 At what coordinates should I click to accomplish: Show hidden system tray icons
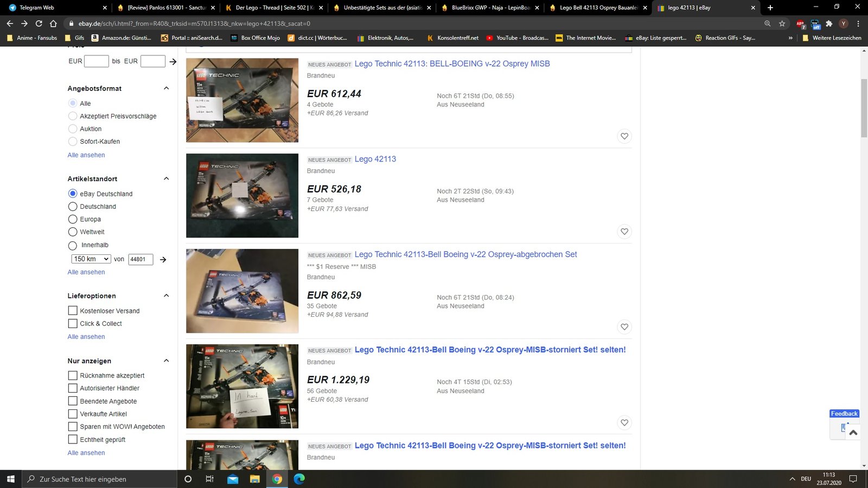click(793, 479)
